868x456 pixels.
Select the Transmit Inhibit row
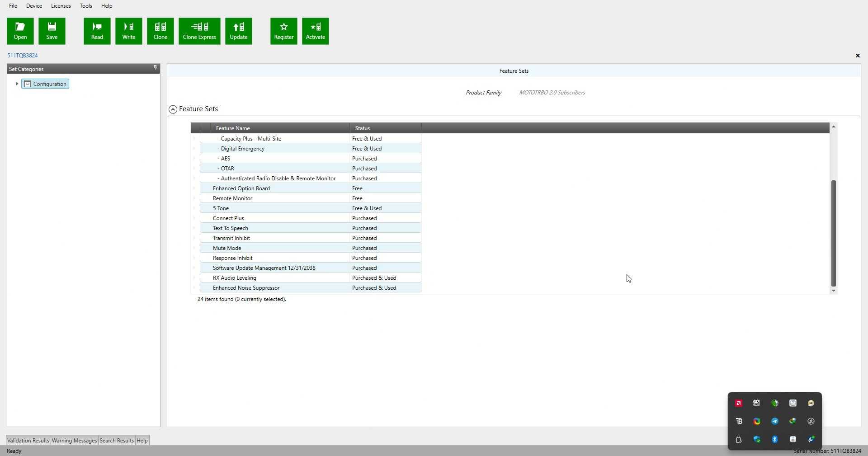(x=311, y=238)
